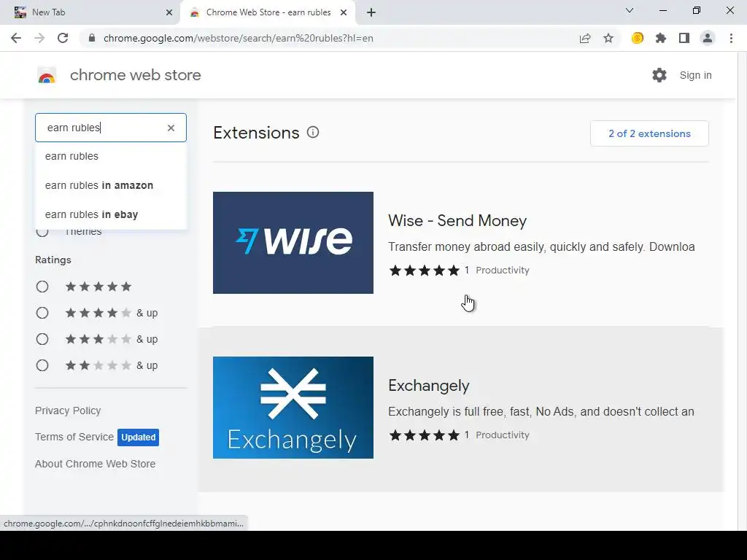Open the Wise - Send Money title

click(457, 220)
